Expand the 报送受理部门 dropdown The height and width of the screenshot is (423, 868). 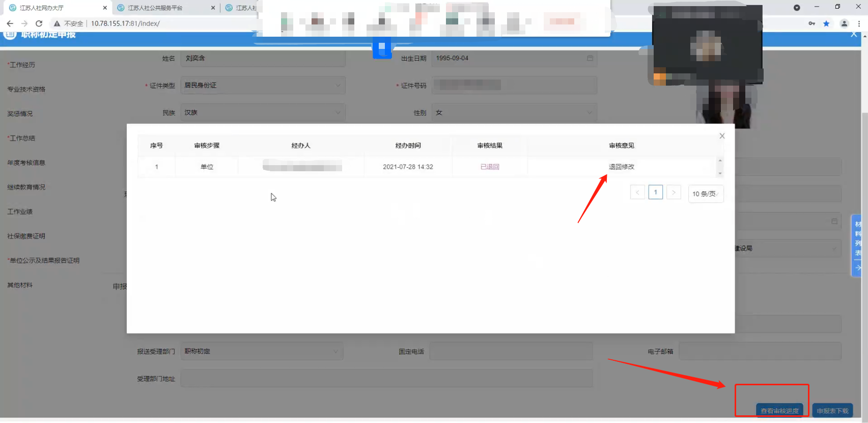point(262,351)
